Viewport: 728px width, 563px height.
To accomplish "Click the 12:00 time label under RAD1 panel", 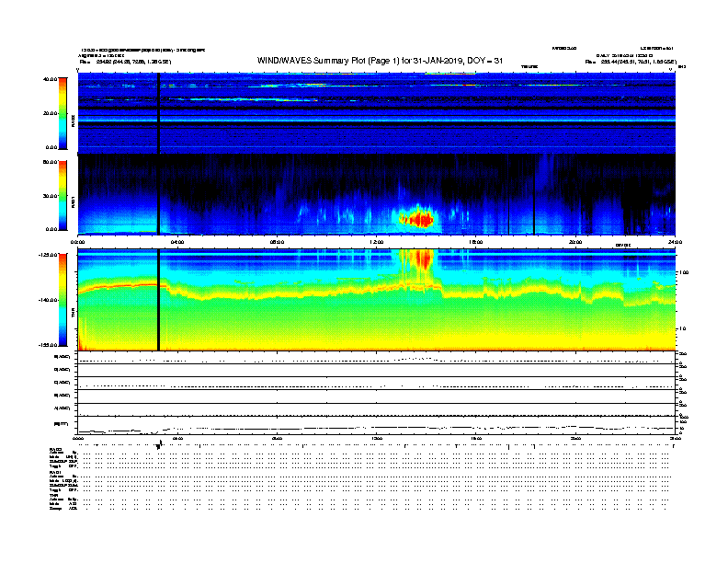I will click(x=377, y=242).
